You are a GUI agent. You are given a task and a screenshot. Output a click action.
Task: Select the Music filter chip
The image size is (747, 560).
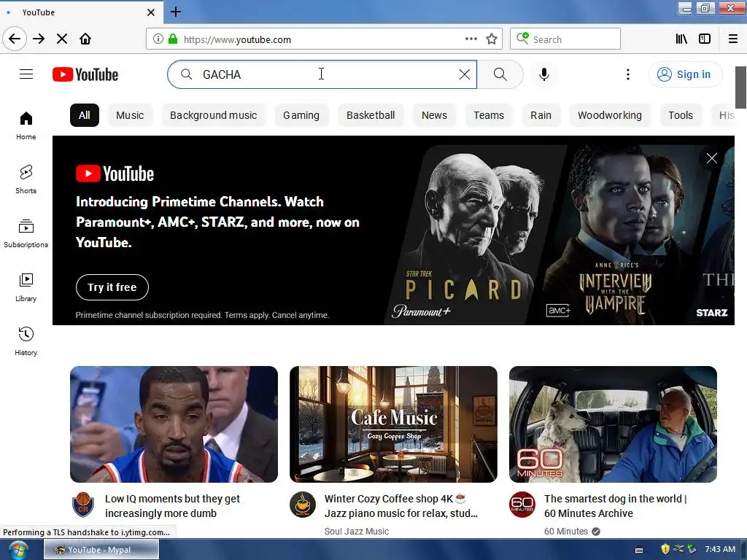click(x=130, y=115)
